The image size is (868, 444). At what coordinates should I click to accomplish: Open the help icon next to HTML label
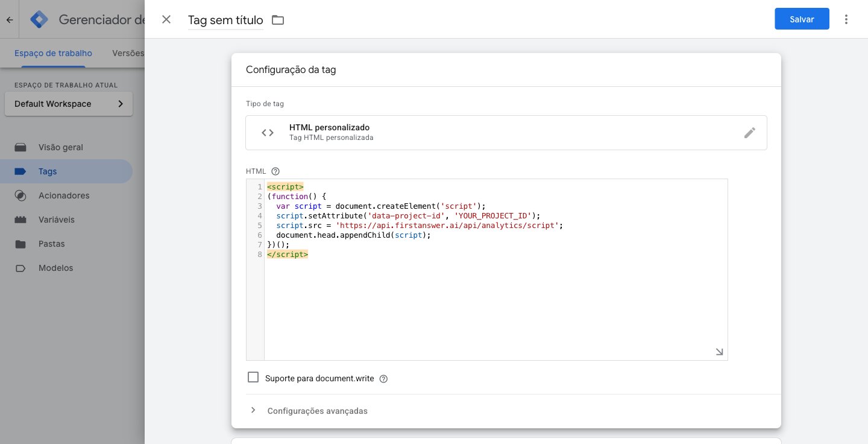coord(275,171)
